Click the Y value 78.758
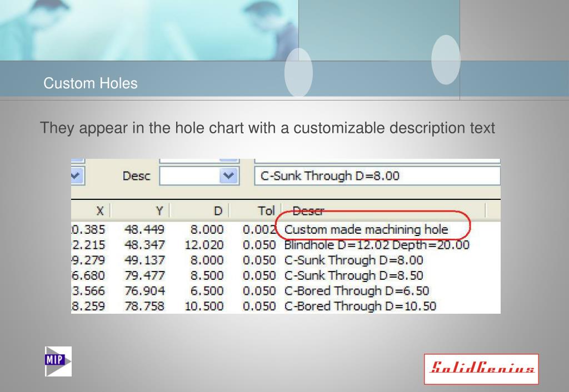 (x=144, y=306)
